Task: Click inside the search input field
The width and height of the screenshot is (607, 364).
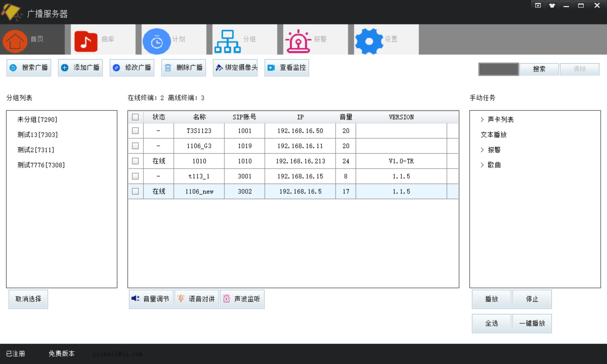Action: (x=498, y=69)
